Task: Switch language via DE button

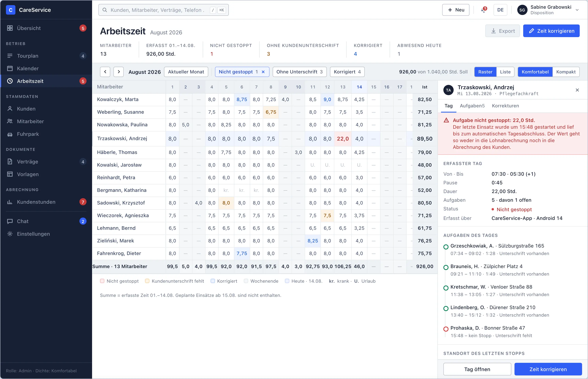Action: (x=500, y=10)
